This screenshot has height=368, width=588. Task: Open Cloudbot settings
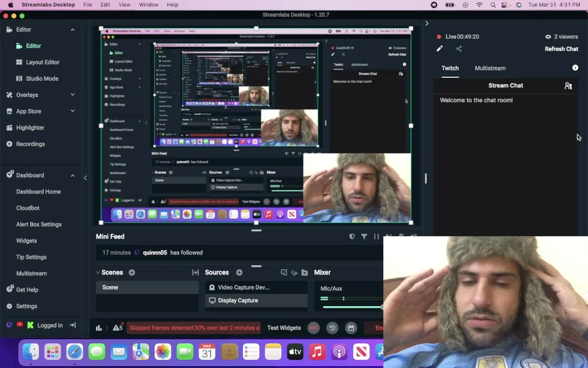point(28,208)
